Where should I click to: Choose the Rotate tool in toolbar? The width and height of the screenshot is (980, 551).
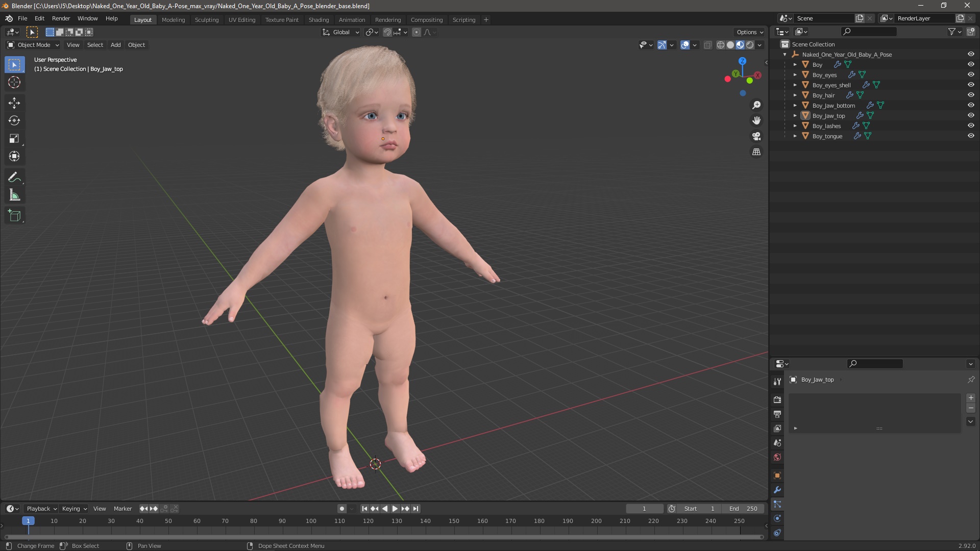point(14,121)
